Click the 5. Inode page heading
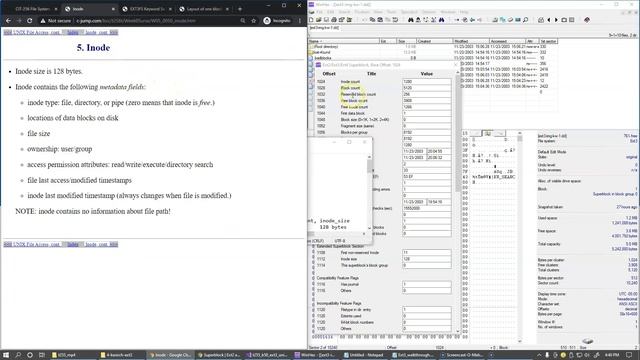This screenshot has width=640, height=360. coord(93,48)
